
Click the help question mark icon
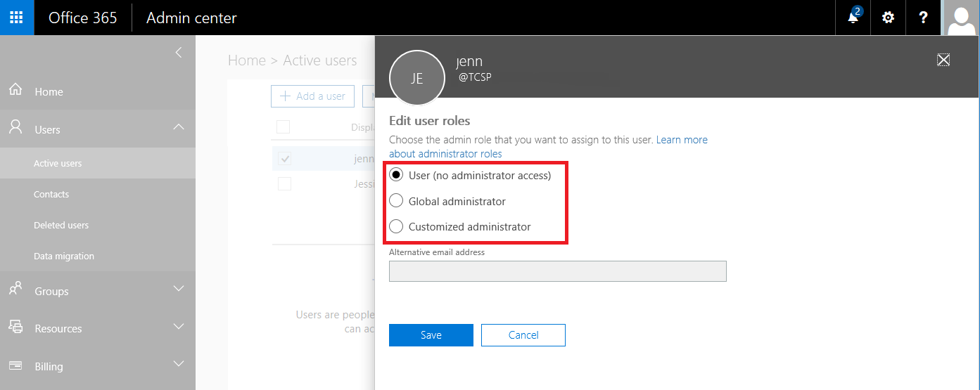[923, 18]
